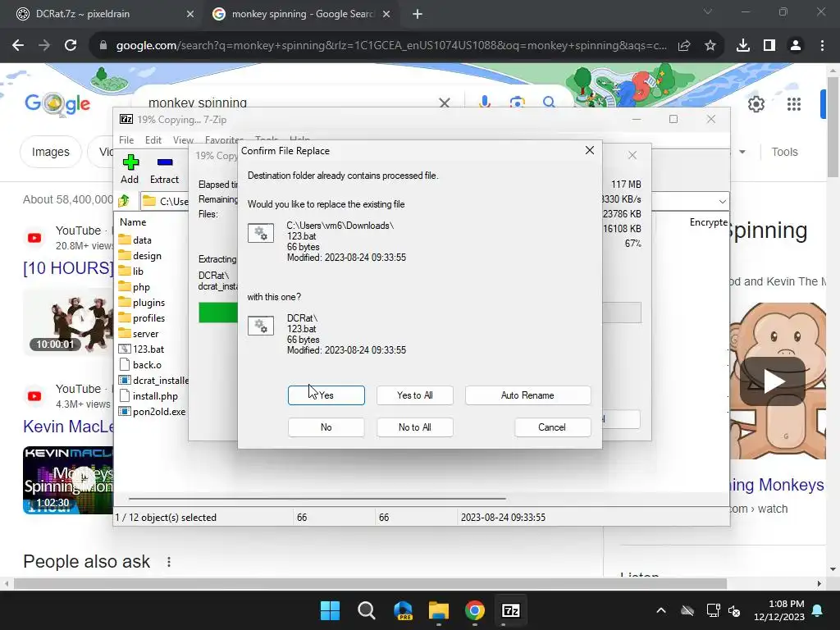Select Auto Rename option
Screen dimensions: 840x630
[527, 395]
